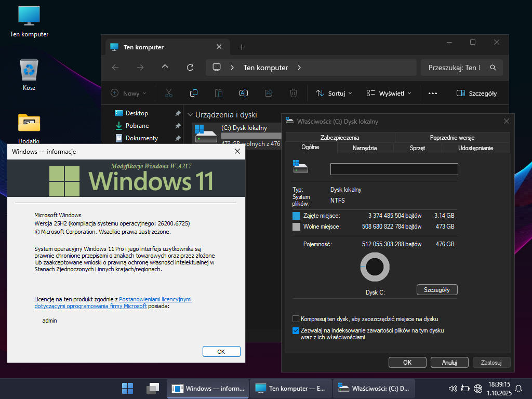Click the Rename icon in Explorer toolbar
Screen dimensions: 532x399
(x=244, y=94)
